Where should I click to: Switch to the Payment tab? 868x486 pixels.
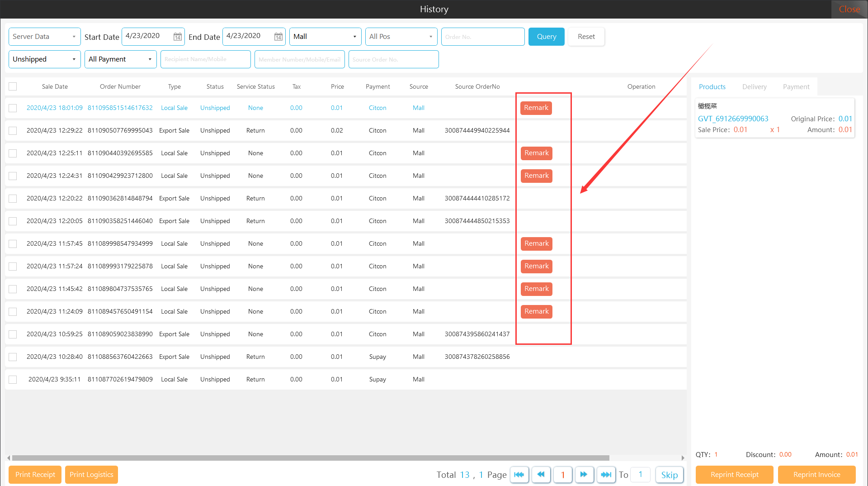point(796,87)
